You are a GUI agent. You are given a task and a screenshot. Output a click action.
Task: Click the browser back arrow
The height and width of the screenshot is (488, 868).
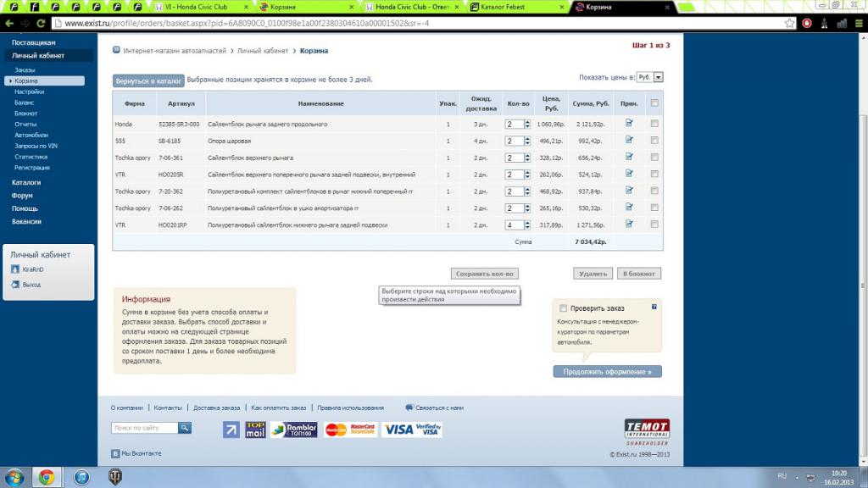pos(9,23)
